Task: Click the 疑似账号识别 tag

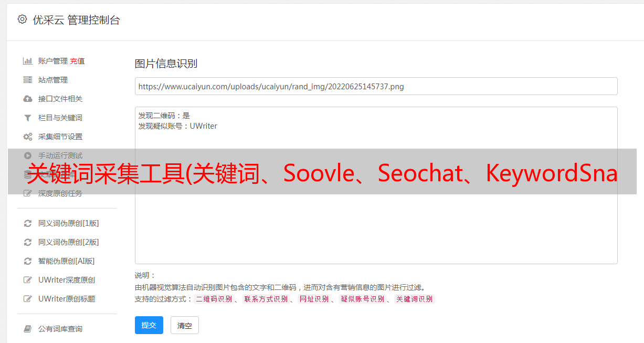Action: pos(362,299)
